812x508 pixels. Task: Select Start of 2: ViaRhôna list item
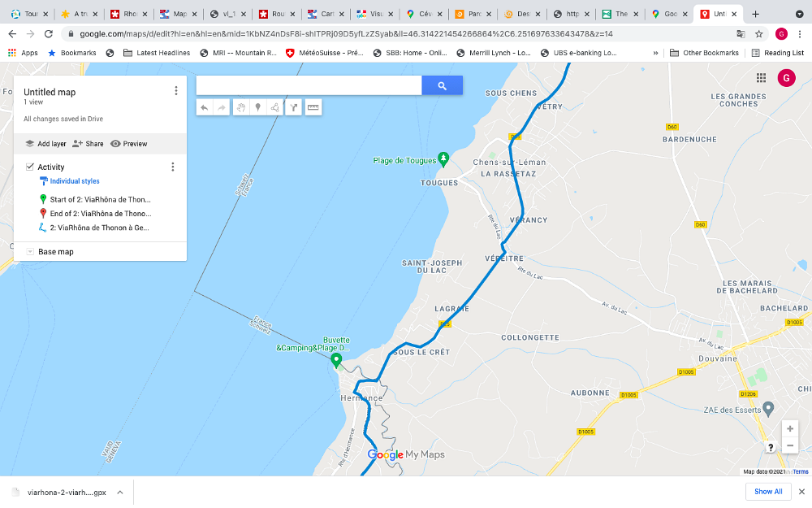(x=99, y=199)
